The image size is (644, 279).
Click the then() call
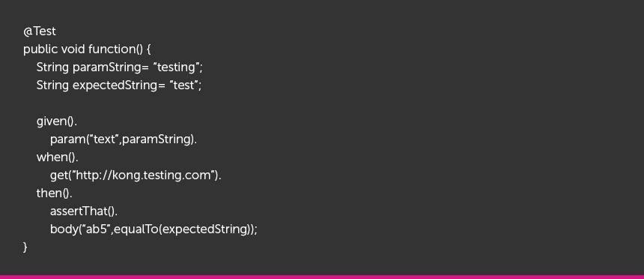(x=54, y=193)
